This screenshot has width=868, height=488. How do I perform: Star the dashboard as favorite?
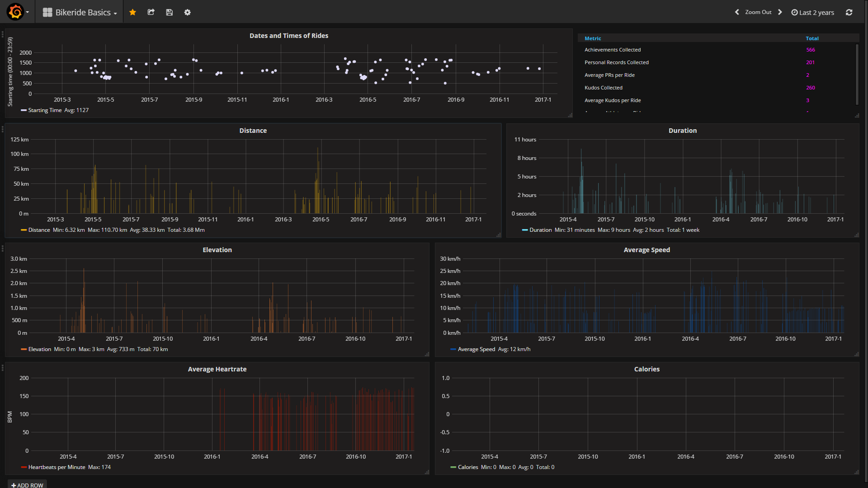(132, 12)
